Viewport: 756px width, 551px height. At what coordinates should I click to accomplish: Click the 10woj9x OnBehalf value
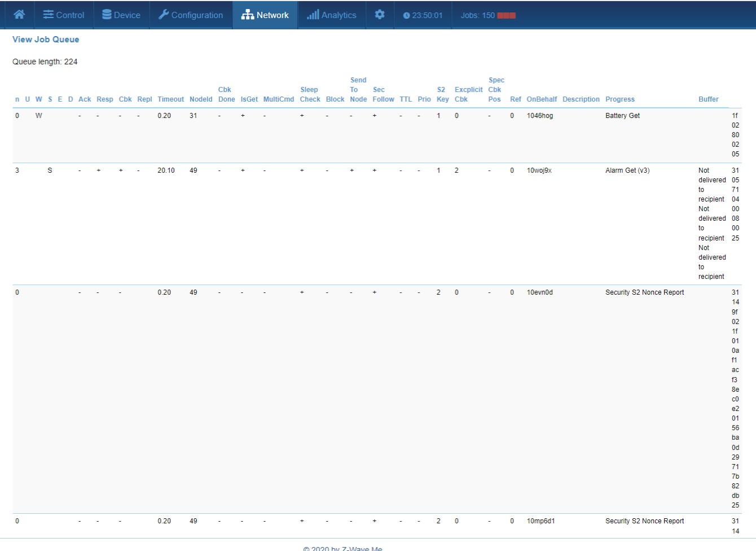539,170
